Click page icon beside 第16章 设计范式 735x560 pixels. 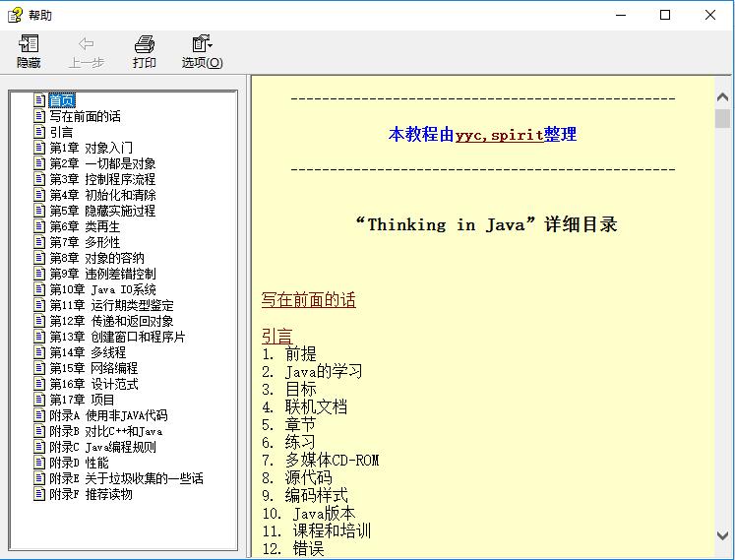(39, 384)
